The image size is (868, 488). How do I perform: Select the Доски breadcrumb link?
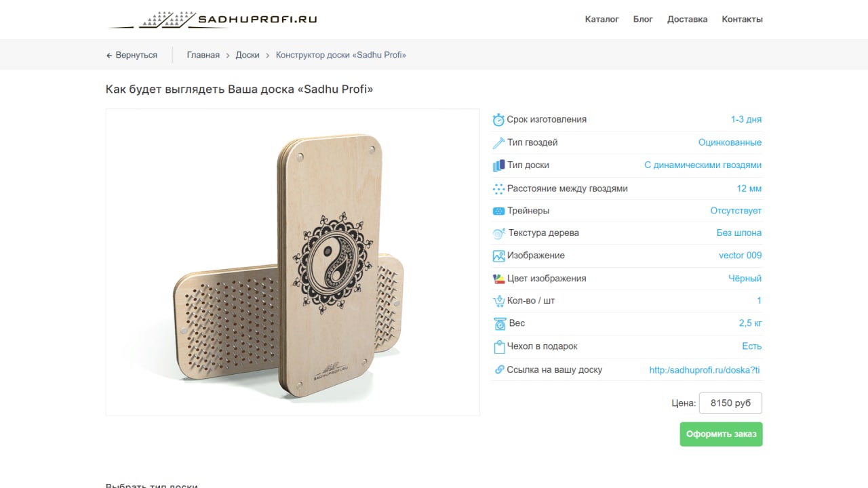248,55
